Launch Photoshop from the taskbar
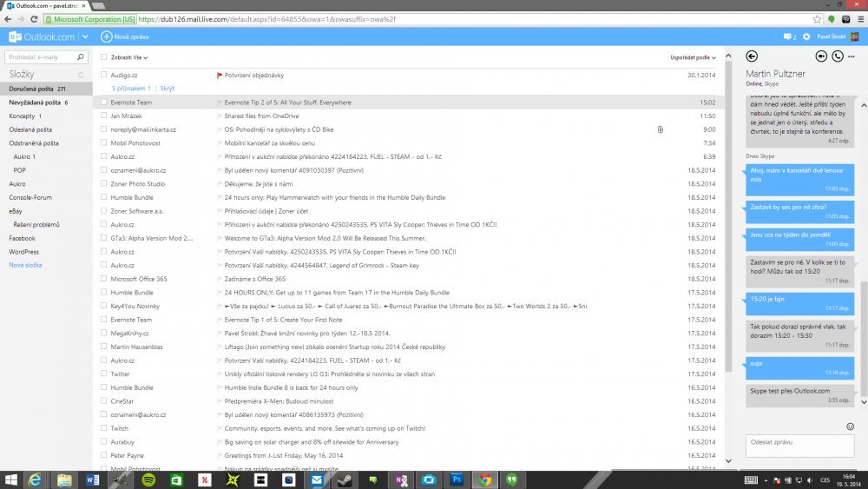This screenshot has height=489, width=868. [457, 479]
